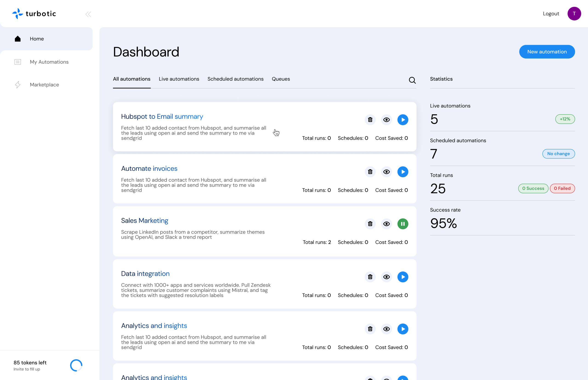Open the Home sidebar item
588x380 pixels.
(46, 39)
